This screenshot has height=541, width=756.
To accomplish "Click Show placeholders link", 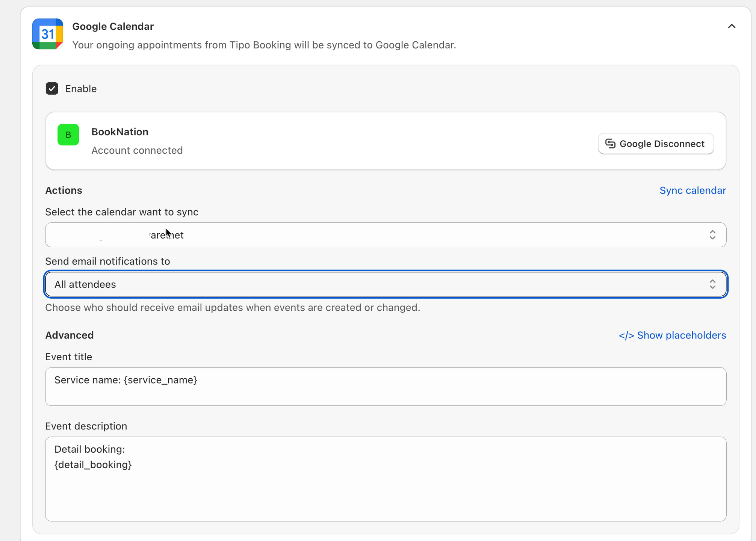I will 681,335.
